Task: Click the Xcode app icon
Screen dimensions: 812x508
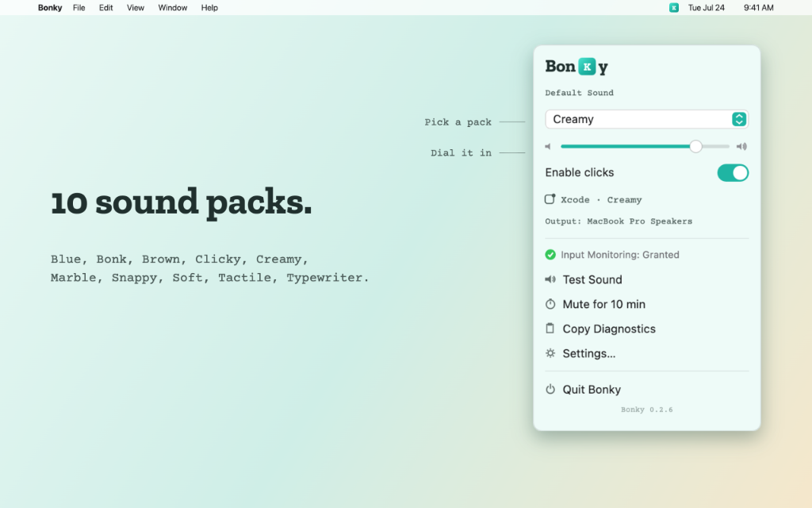Action: click(x=550, y=199)
